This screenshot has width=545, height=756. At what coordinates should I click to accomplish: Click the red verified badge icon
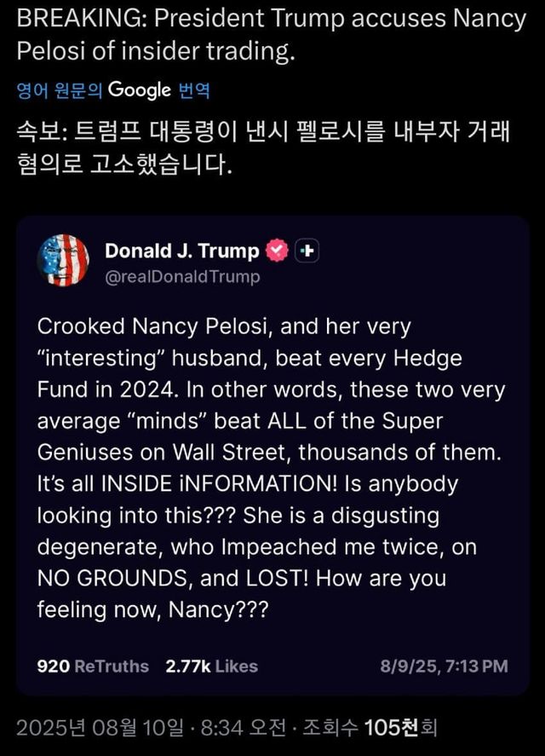278,251
